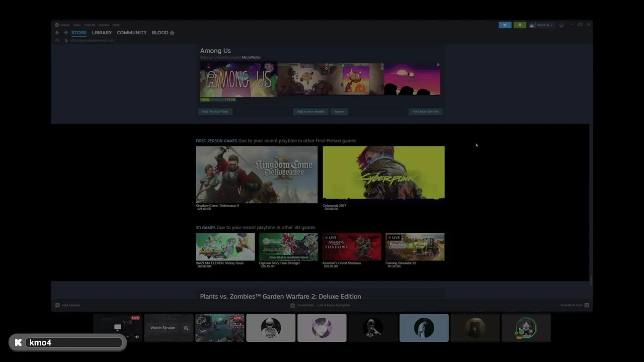Image resolution: width=644 pixels, height=362 pixels.
Task: Open Among Us pink sunset screenshot
Action: [412, 79]
